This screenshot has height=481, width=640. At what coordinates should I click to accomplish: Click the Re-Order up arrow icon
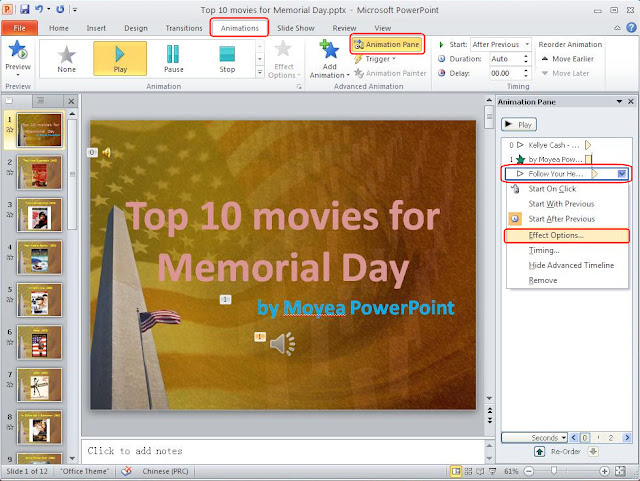540,452
